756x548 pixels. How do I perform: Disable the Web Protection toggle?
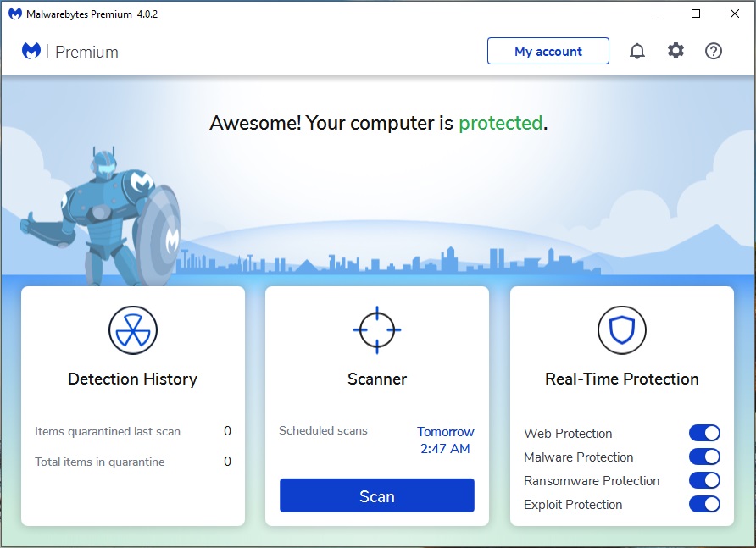[704, 433]
